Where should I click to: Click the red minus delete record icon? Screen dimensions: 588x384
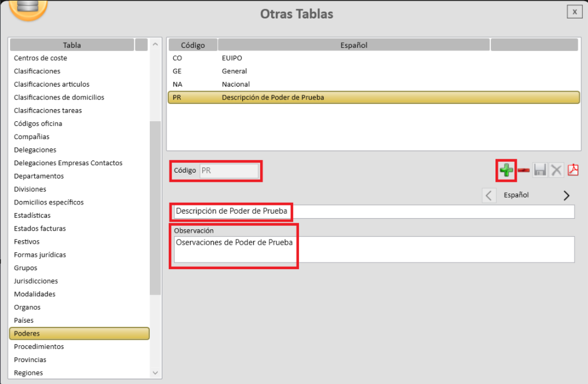524,170
